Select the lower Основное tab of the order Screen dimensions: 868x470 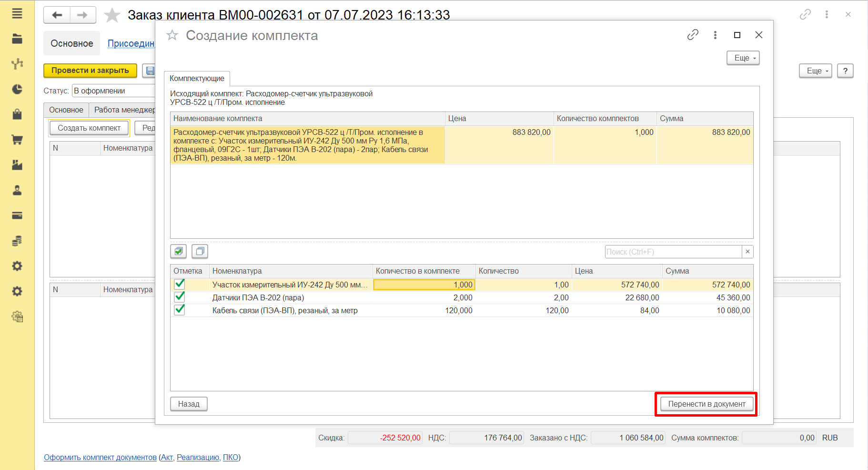point(66,110)
